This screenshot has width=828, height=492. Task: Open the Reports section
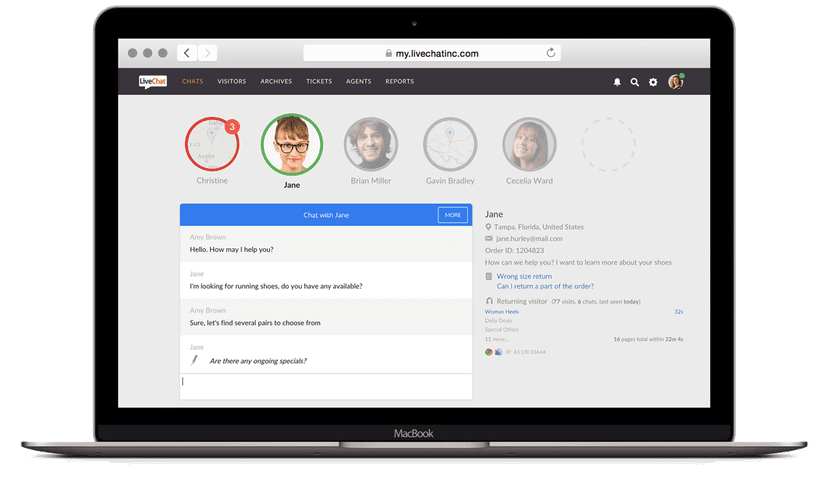pyautogui.click(x=399, y=82)
